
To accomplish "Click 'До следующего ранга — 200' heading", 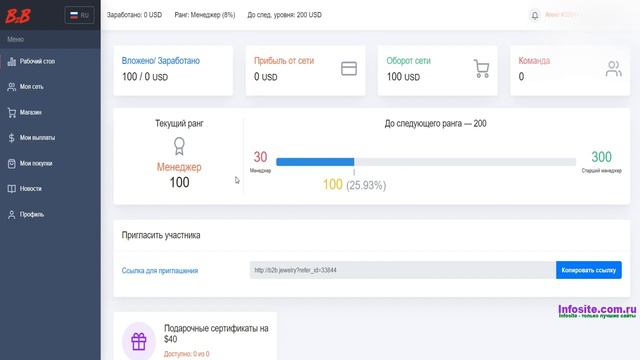I will point(436,124).
